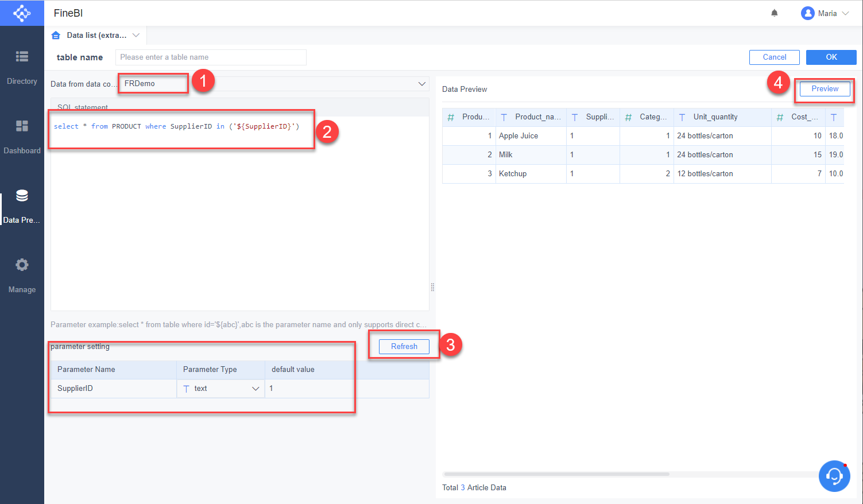Click the Preview button in Data Preview

point(824,88)
